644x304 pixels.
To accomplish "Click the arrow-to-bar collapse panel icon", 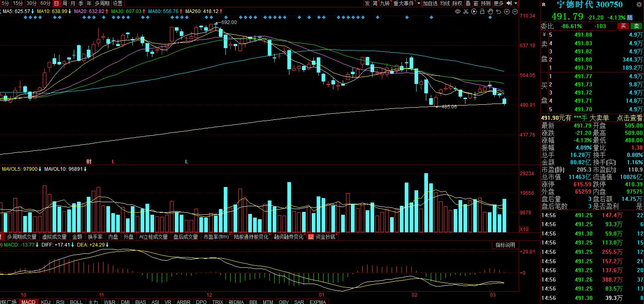I will click(x=508, y=3).
